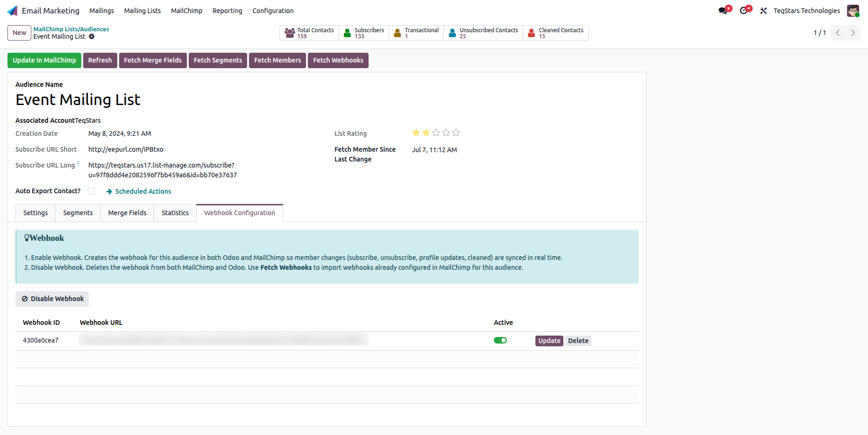Set list rating to four stars
Viewport: 868px width, 435px height.
click(x=446, y=133)
